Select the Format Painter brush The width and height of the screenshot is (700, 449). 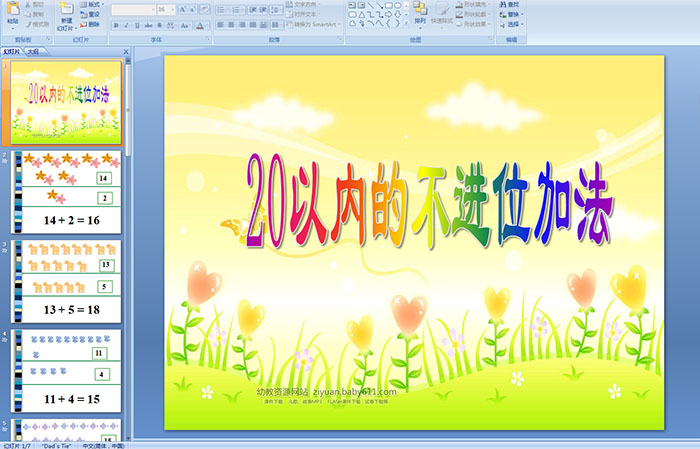(37, 24)
